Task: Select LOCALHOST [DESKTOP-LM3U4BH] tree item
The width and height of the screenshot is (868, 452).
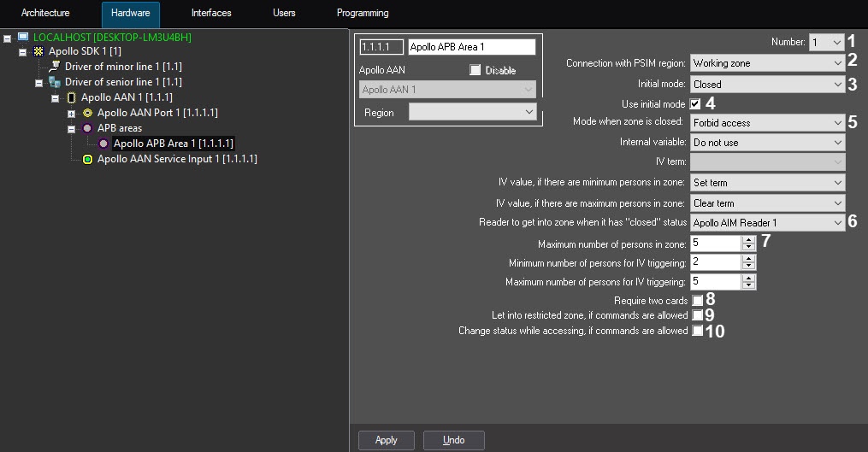Action: coord(112,37)
